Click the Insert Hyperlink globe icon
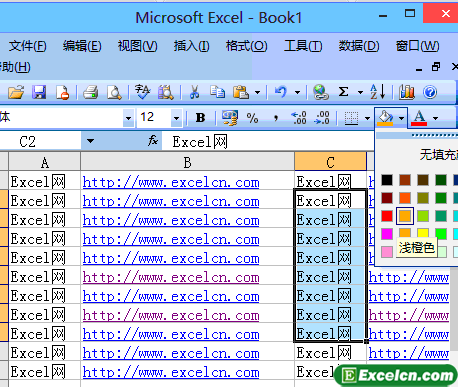 (x=321, y=92)
